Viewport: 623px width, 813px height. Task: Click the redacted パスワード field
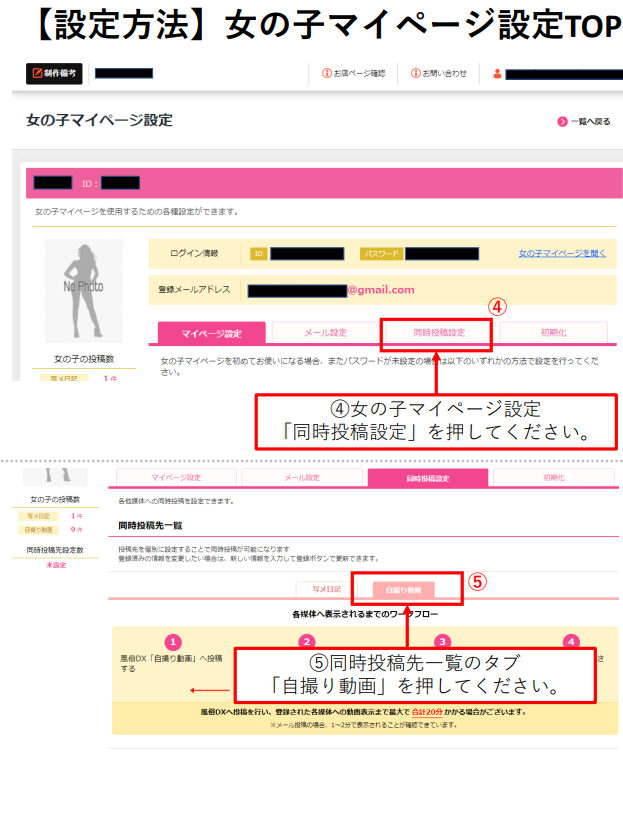coord(442,254)
